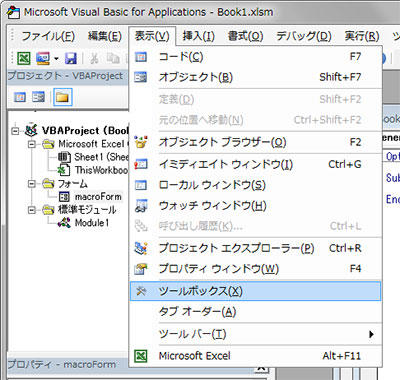Click the VBA application icon in the title bar
Screen dimensions: 400x380
pos(14,12)
